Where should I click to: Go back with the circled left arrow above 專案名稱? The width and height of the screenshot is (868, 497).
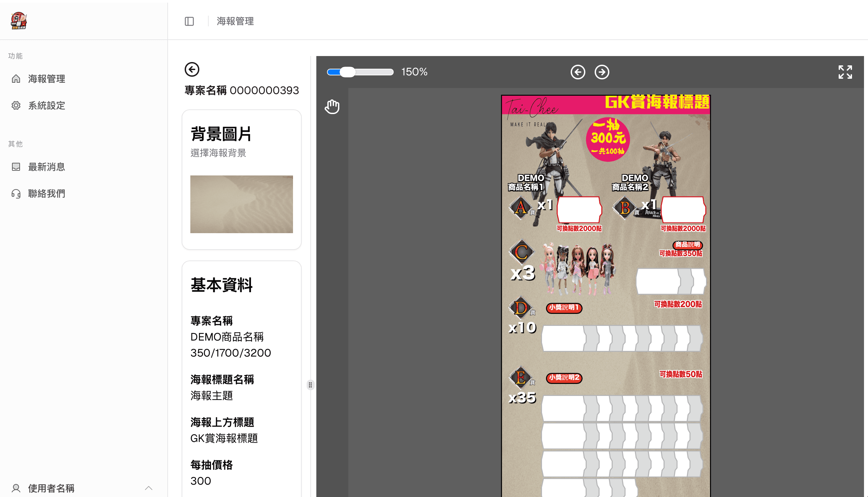coord(192,70)
